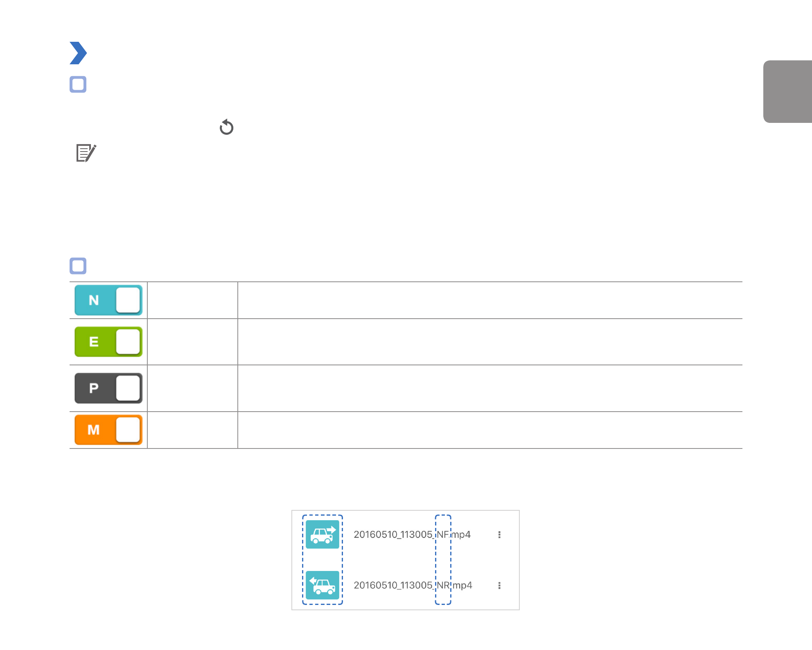The image size is (812, 650).
Task: Click the gray tab on the right edge
Action: pos(787,91)
